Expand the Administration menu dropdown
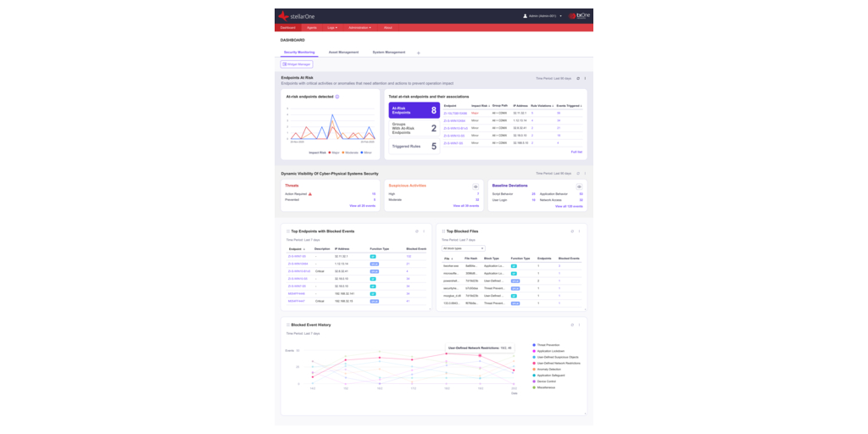 (x=360, y=27)
